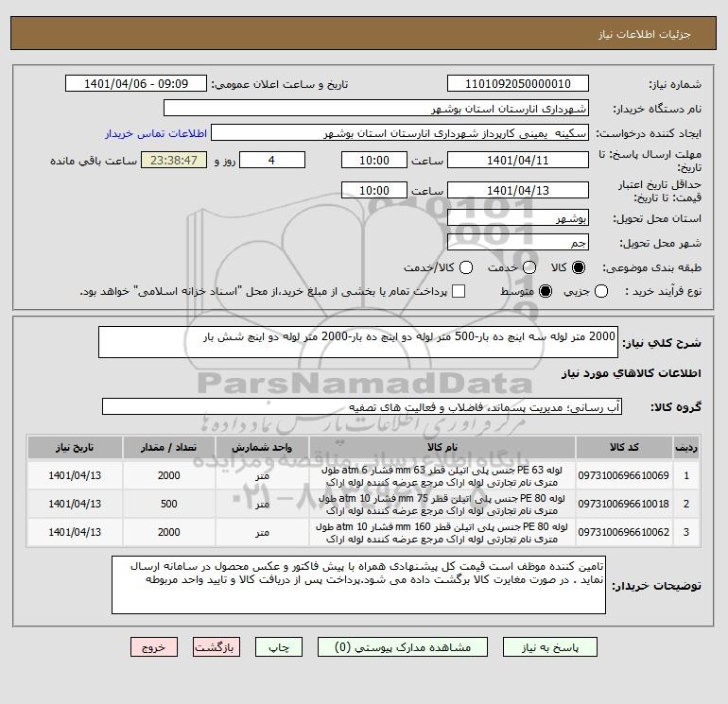Click the گروه کالا field
This screenshot has width=728, height=704.
pos(362,406)
